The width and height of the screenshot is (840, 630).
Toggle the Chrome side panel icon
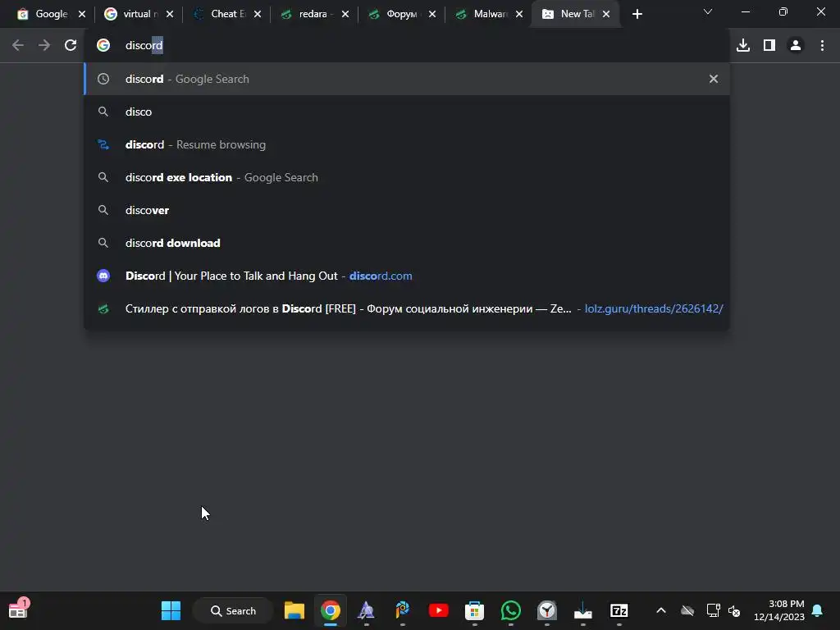(769, 46)
